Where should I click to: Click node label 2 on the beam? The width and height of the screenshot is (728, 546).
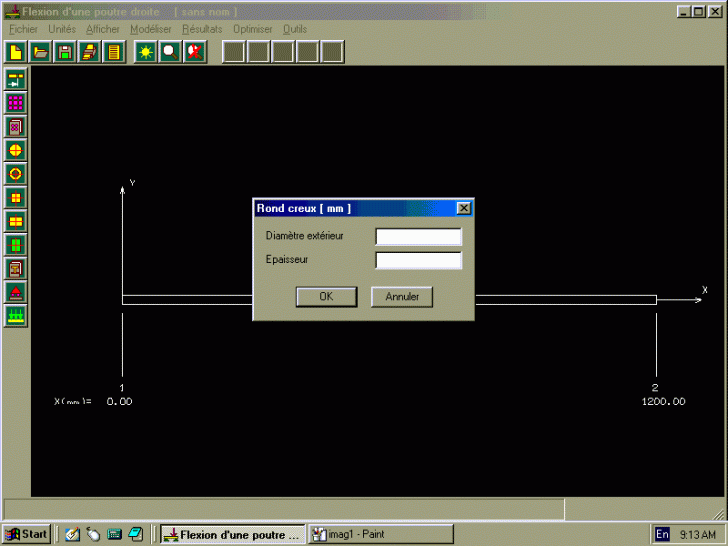(x=655, y=388)
